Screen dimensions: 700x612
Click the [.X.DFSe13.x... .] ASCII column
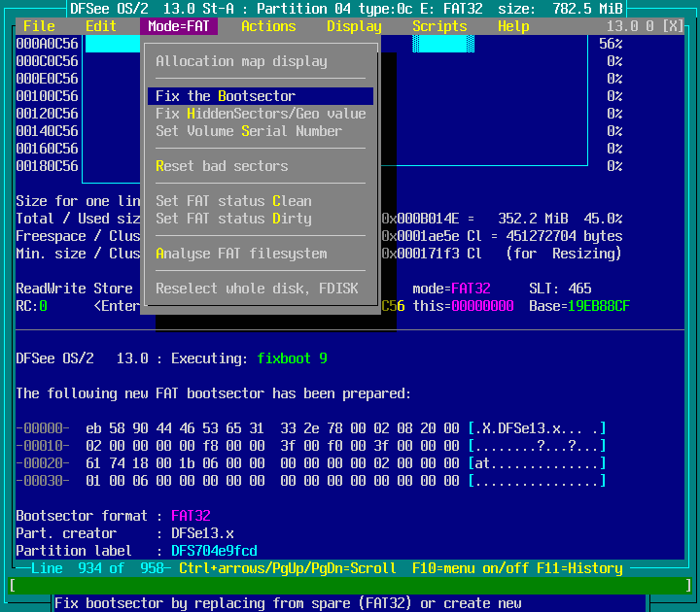coord(537,428)
